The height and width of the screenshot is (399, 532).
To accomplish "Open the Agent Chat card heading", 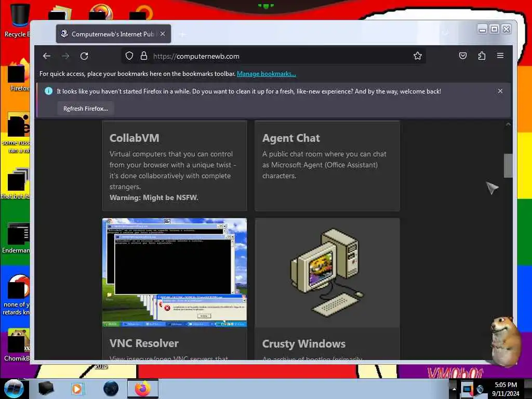I will tap(291, 138).
